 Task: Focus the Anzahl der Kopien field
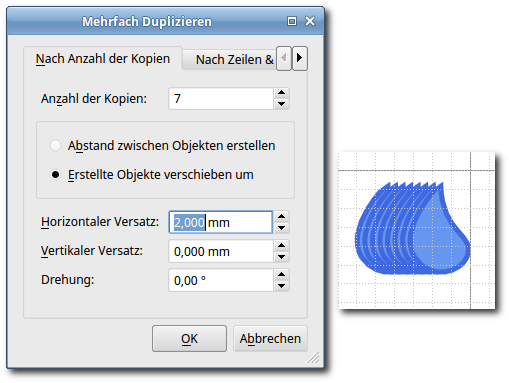coord(221,99)
